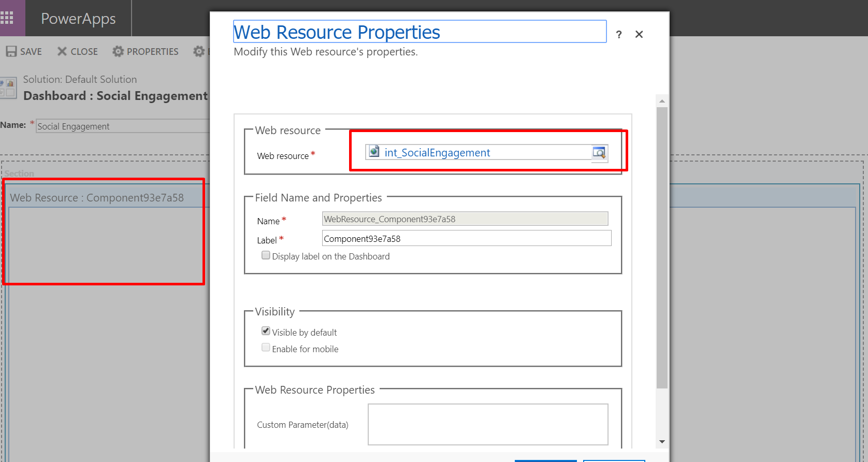Click the gear icon beside PROPERTIES

click(118, 51)
